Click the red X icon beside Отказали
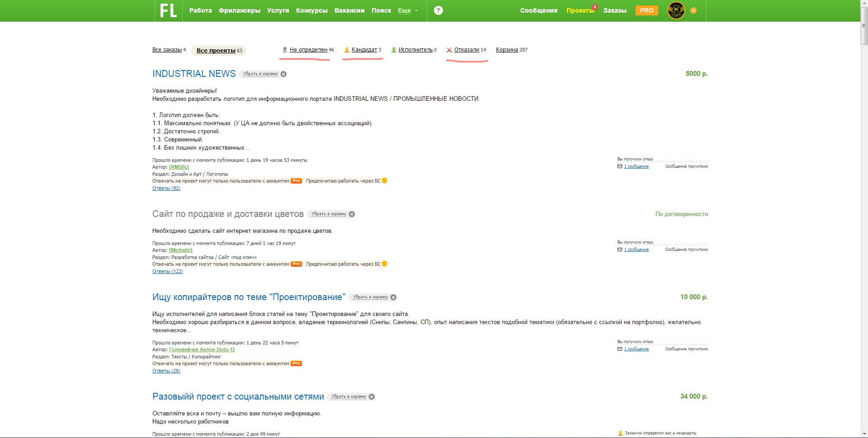The image size is (868, 438). click(x=449, y=50)
